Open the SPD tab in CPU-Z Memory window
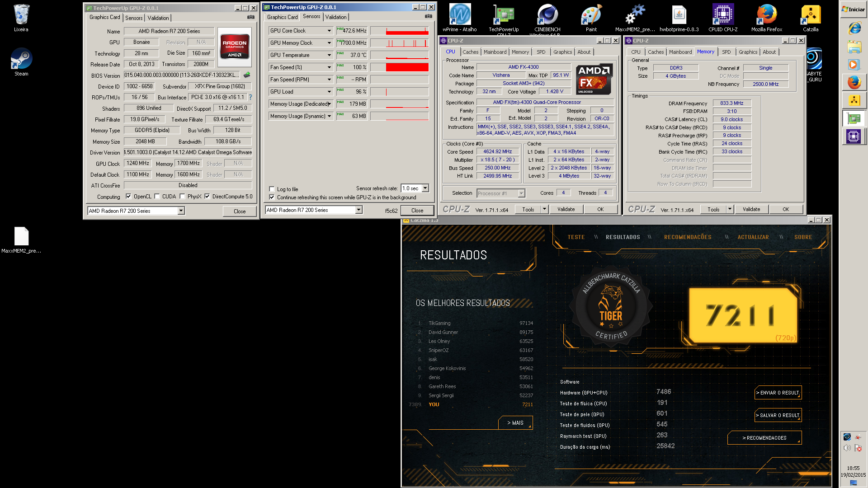This screenshot has width=868, height=488. (726, 52)
